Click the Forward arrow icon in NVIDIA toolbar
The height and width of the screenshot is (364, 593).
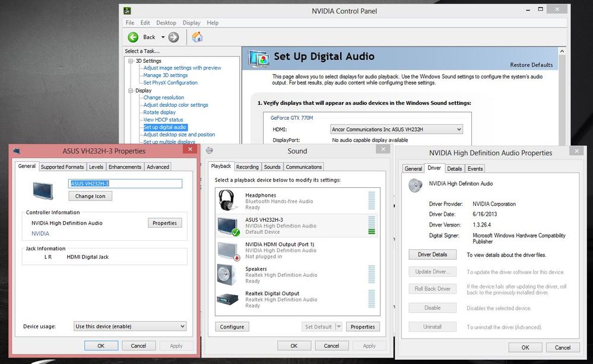coord(173,37)
